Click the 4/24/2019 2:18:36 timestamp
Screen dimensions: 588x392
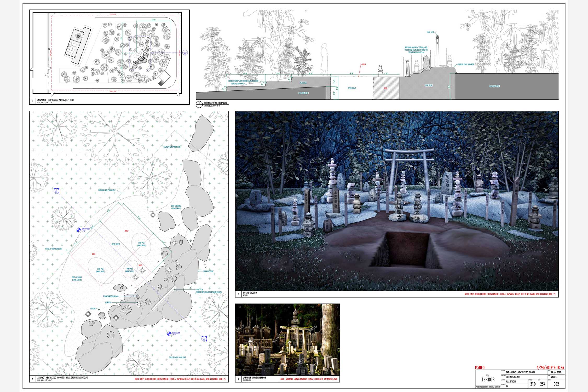[550, 367]
